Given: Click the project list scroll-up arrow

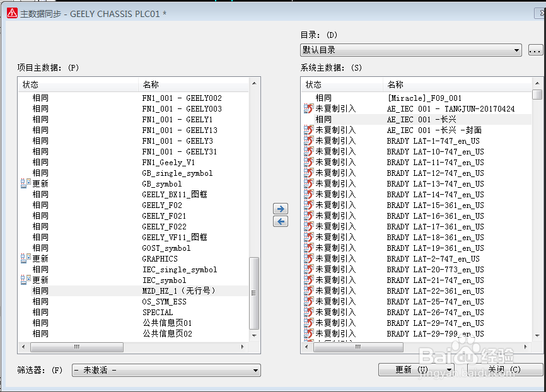Looking at the screenshot, I should click(x=254, y=83).
